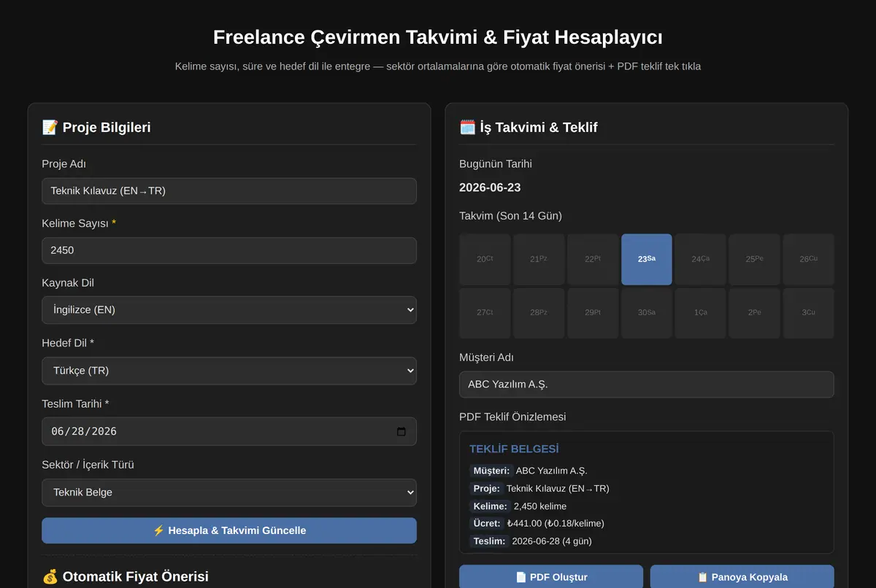Select calendar day 1 Ça
Viewport: 876px width, 588px height.
[x=701, y=313]
